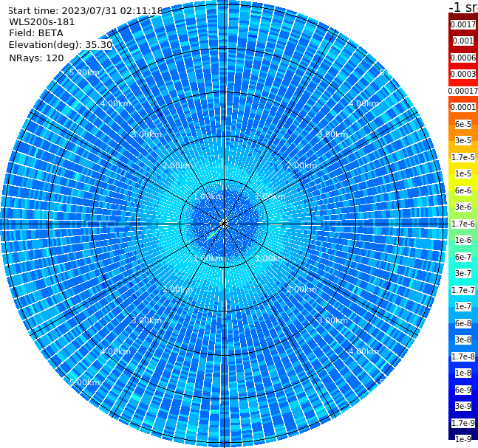Viewport: 478px width, 448px height.
Task: Click the upper-left quadrant 3.00km ring label
Action: click(x=146, y=134)
